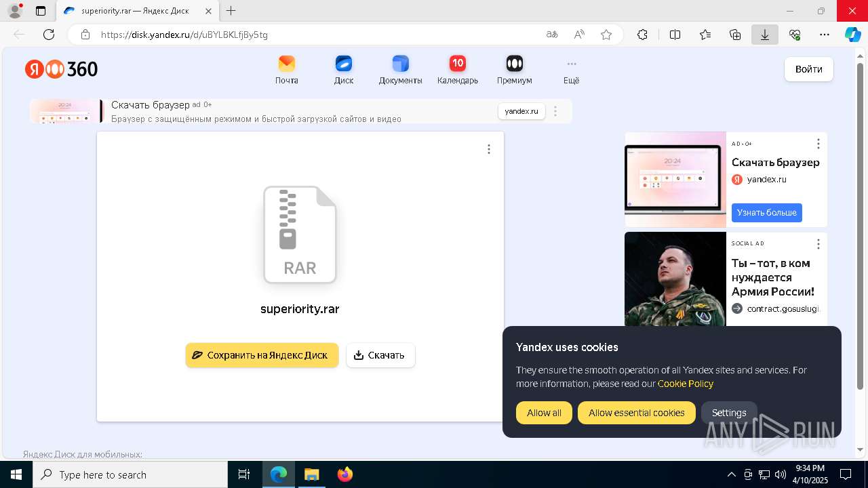The height and width of the screenshot is (488, 868).
Task: Click Allow essential cookies
Action: (x=637, y=413)
